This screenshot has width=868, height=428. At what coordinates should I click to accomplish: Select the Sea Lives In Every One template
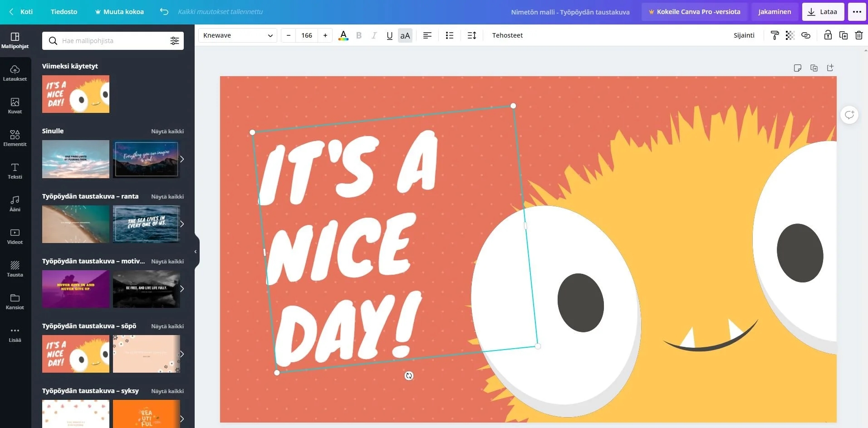[147, 224]
